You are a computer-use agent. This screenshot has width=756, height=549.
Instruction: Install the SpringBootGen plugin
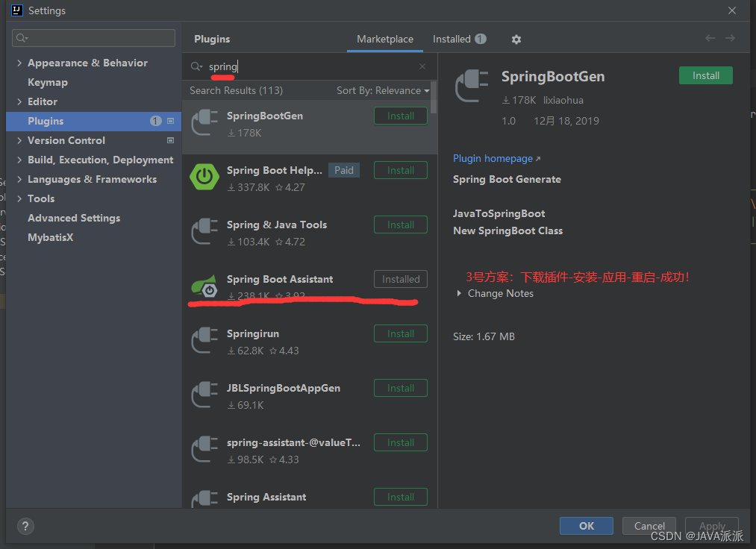tap(705, 75)
